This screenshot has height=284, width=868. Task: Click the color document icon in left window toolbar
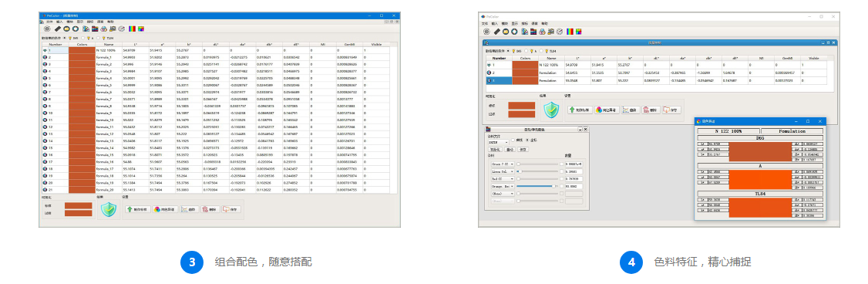(x=86, y=29)
